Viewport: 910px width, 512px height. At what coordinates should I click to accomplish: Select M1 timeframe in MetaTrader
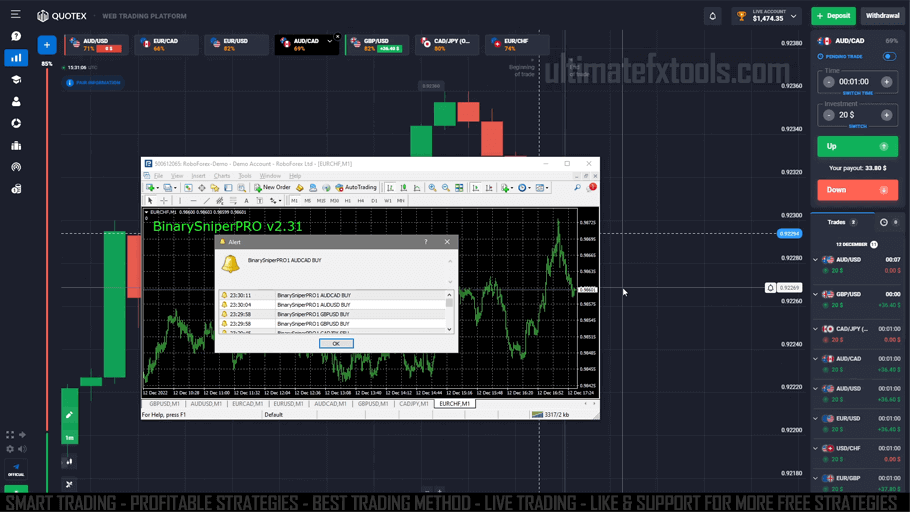click(294, 201)
